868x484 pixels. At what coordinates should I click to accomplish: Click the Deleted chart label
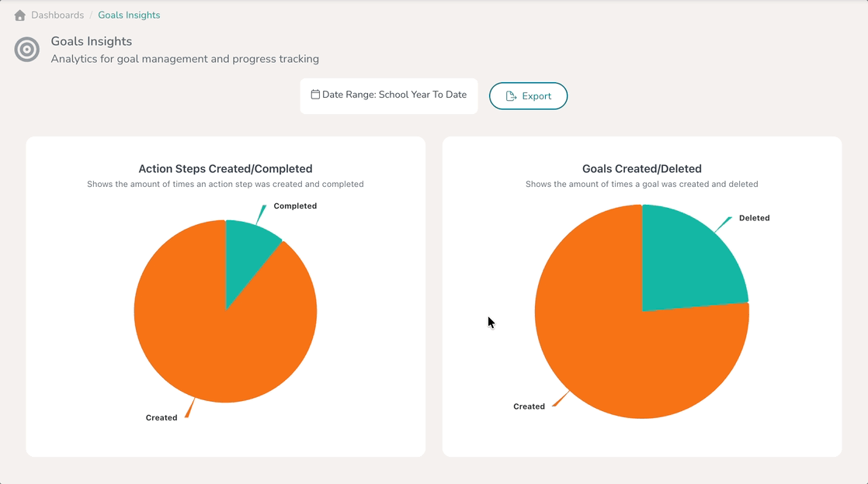coord(754,218)
